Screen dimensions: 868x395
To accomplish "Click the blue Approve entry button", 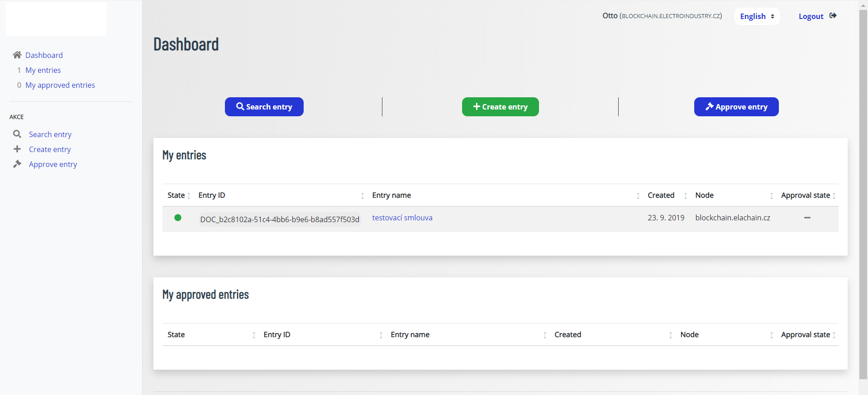I will pos(736,107).
